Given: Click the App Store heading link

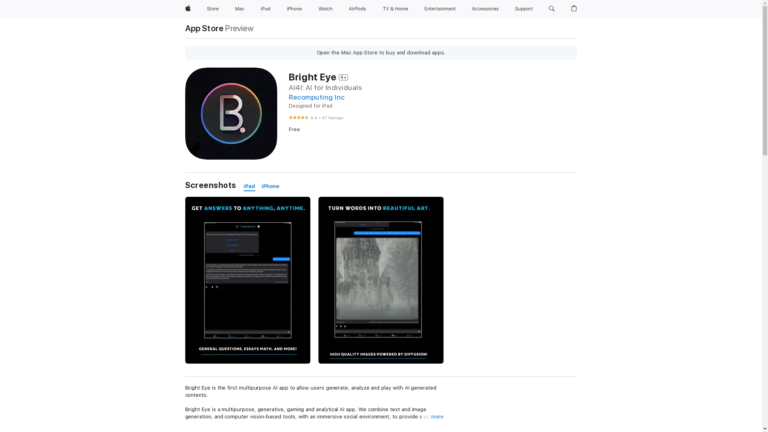Looking at the screenshot, I should 204,28.
